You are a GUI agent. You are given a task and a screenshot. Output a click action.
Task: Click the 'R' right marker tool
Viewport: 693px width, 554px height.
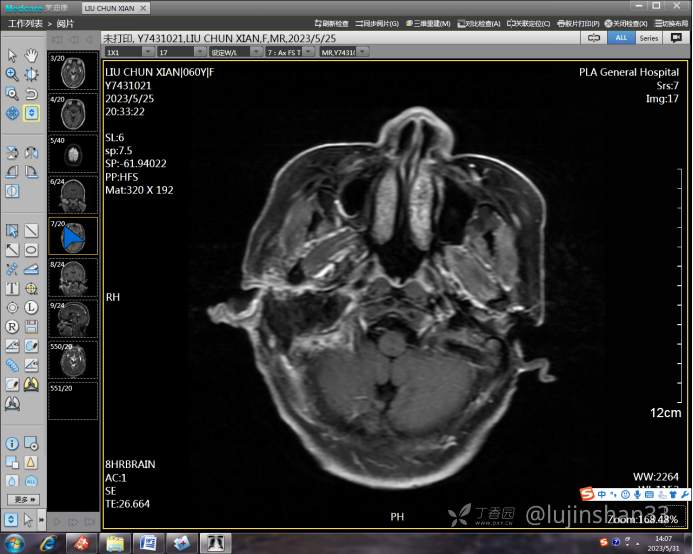coord(12,326)
